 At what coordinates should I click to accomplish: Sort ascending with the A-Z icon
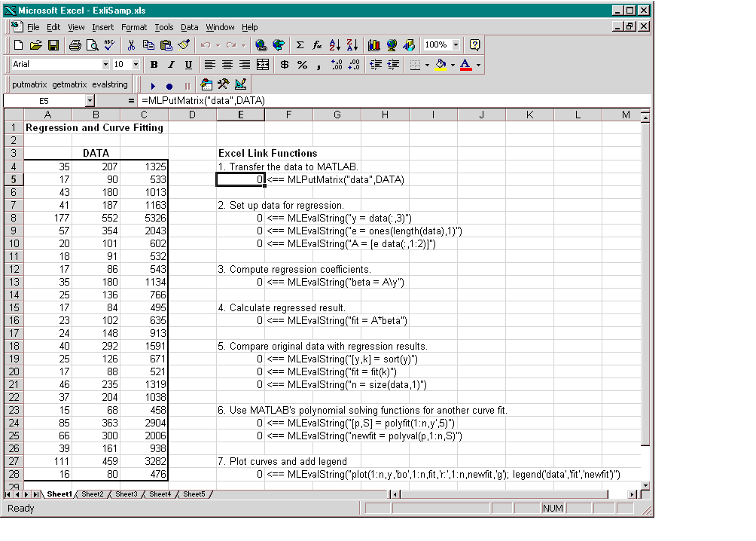(335, 45)
